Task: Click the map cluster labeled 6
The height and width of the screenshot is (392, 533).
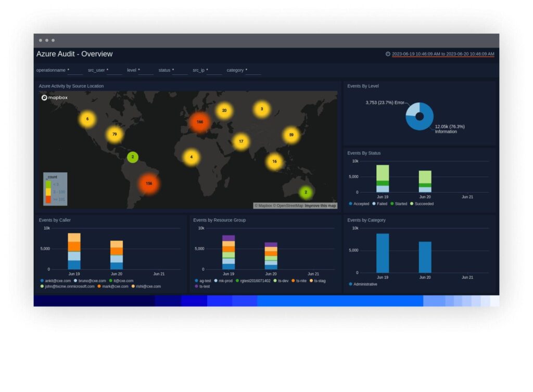Action: [87, 119]
